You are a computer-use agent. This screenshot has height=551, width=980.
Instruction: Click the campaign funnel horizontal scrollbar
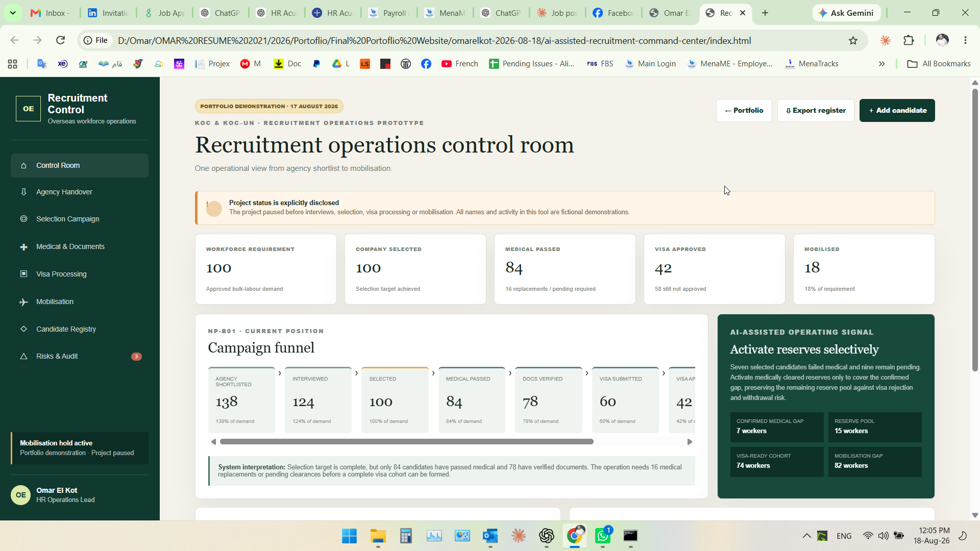[407, 442]
